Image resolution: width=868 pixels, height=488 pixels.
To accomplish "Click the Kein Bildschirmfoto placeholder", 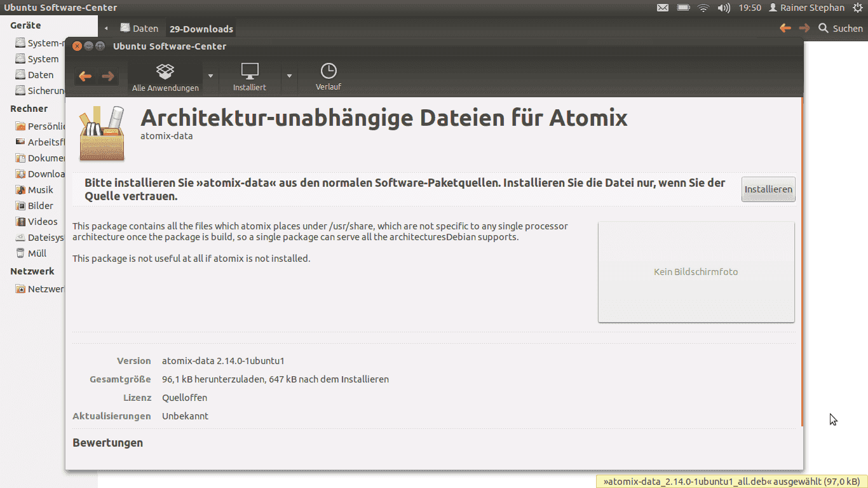I will (696, 272).
